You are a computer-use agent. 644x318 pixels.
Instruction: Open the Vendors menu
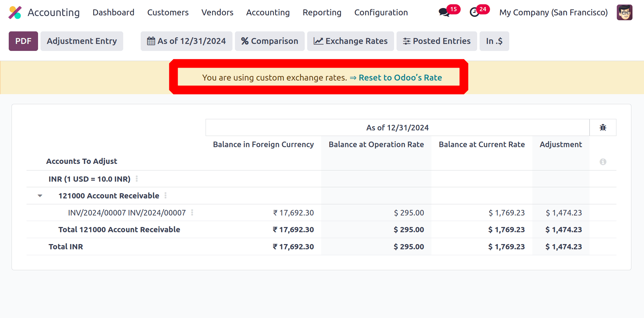coord(217,13)
